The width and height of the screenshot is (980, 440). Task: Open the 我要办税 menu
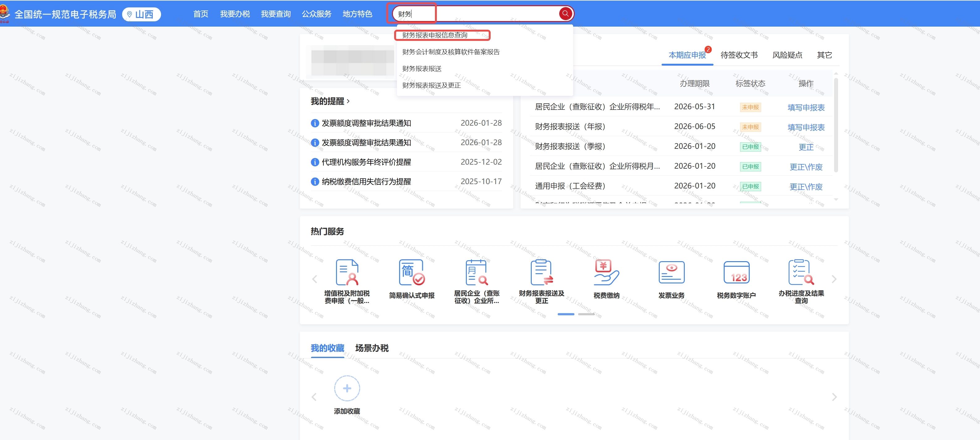click(x=235, y=14)
